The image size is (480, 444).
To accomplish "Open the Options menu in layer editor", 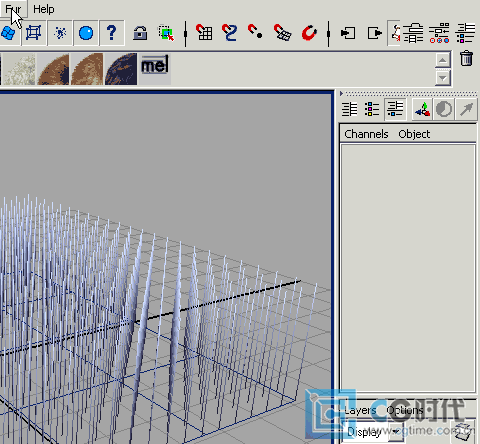I will tap(405, 410).
